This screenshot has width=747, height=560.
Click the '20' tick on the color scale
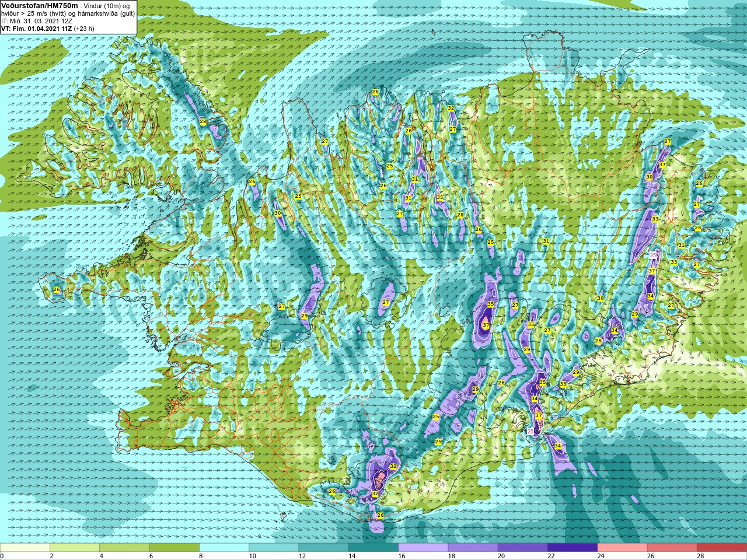501,556
